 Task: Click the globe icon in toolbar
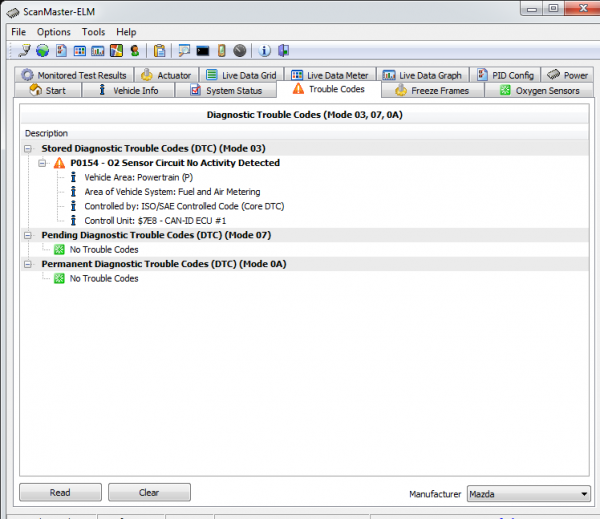(43, 50)
